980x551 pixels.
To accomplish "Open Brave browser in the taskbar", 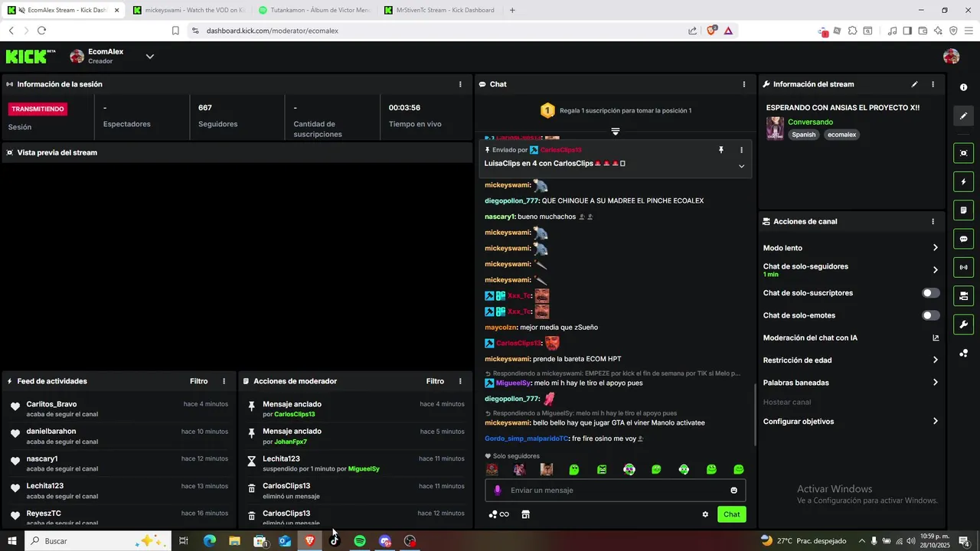I will point(309,541).
